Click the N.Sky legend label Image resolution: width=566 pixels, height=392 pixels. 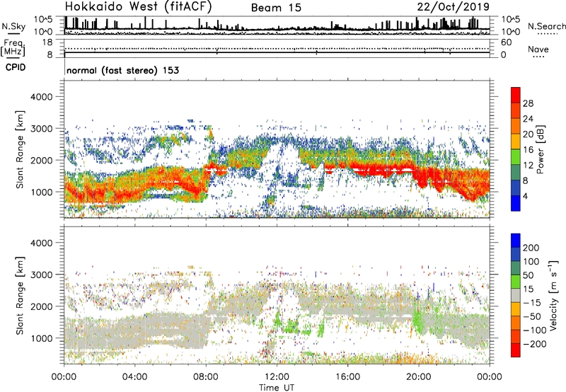point(13,26)
